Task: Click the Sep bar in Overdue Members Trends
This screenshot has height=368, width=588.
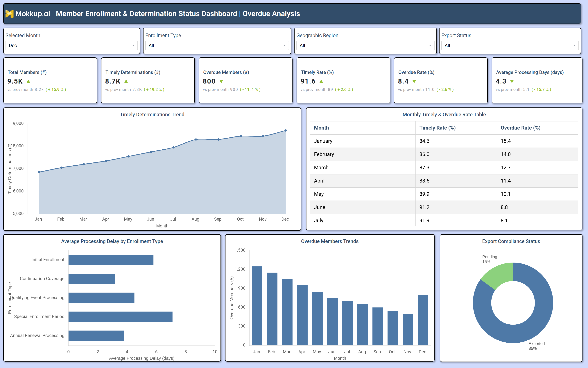Action: (378, 326)
